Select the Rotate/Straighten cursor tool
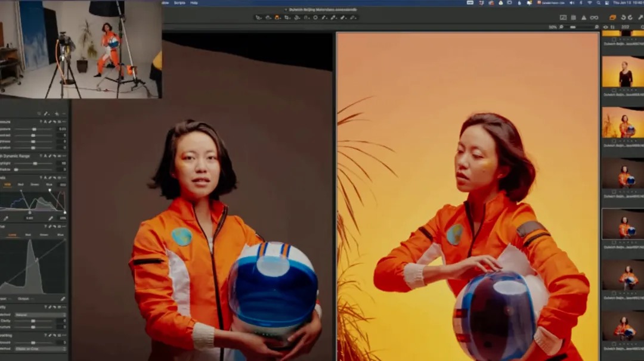This screenshot has height=361, width=644. click(x=296, y=18)
